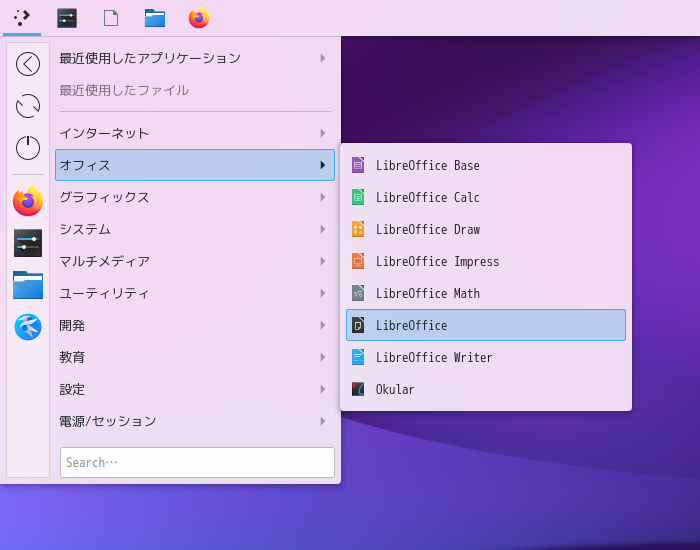Open the 教育 category

tap(195, 357)
